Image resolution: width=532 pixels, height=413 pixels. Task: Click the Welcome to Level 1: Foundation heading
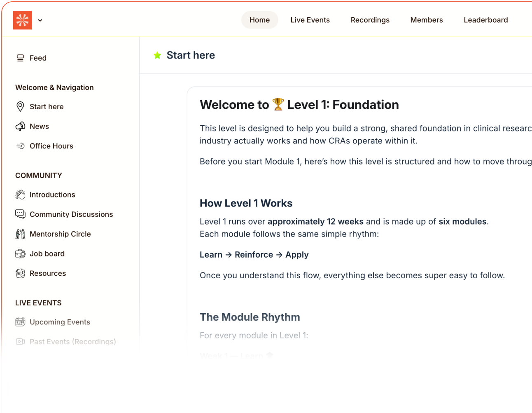[299, 105]
